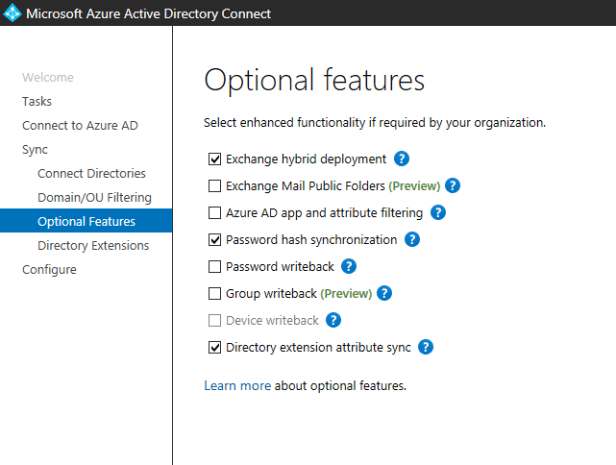The width and height of the screenshot is (616, 465).
Task: Click the Azure AD Connect title bar logo
Action: click(x=12, y=14)
